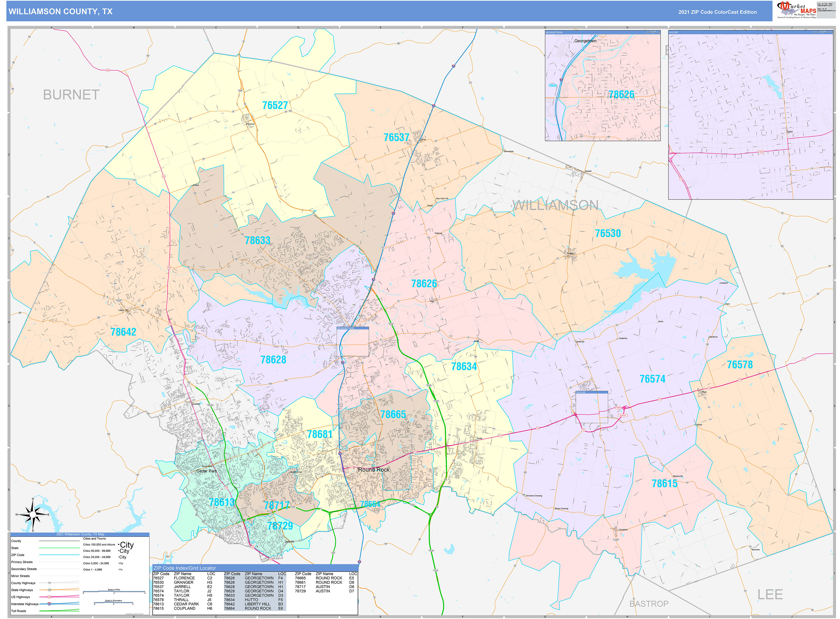Click the cyan ZIP Code line sample in legend

coord(59,555)
